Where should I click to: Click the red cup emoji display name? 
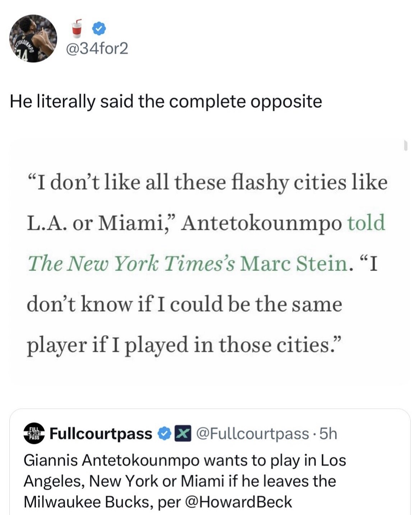coord(76,28)
